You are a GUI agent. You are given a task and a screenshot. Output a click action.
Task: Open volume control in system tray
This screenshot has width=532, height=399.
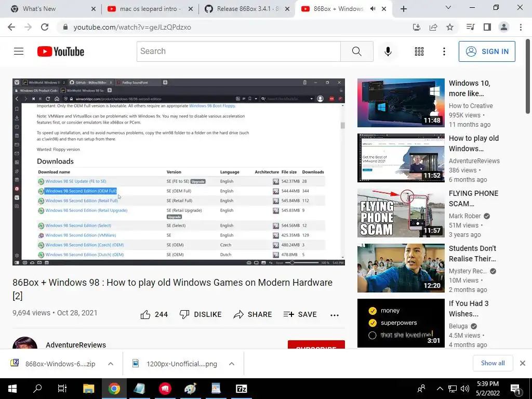point(465,389)
